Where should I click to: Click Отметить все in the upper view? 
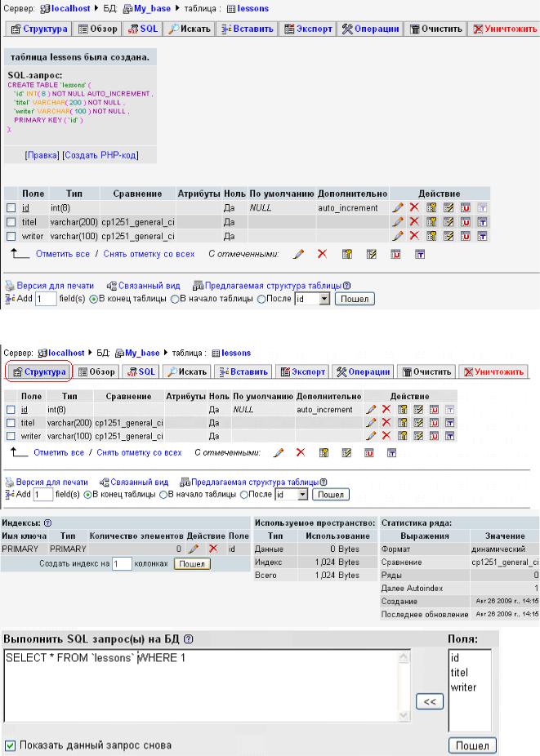click(x=63, y=254)
